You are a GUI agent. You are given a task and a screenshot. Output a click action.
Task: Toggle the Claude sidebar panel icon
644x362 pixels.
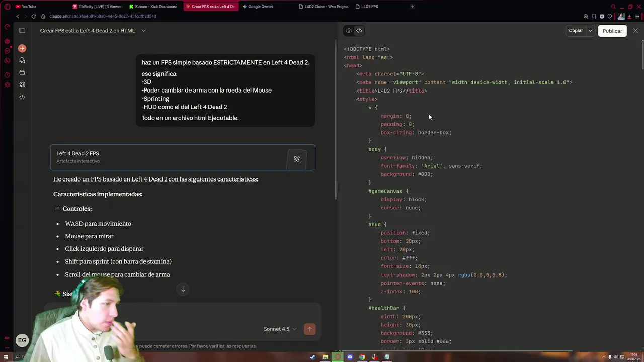tap(22, 31)
